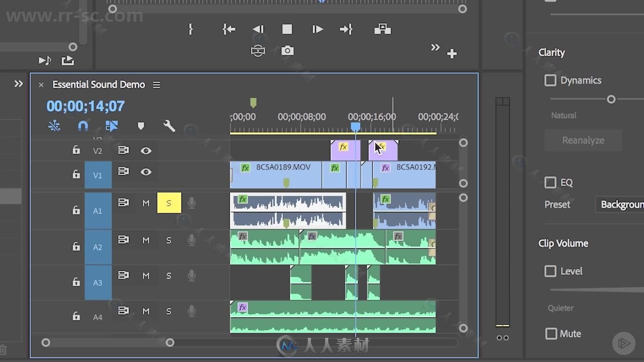Click fx badge on A4 audio clip
644x362 pixels.
243,307
